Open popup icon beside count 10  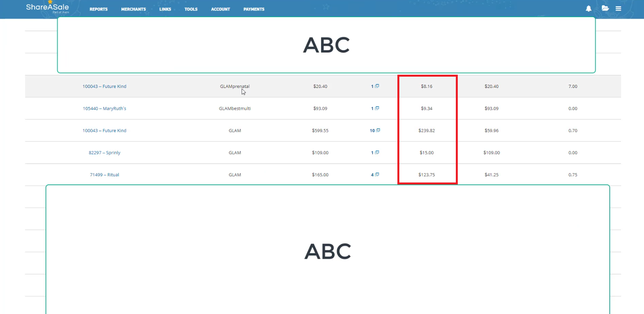(378, 130)
